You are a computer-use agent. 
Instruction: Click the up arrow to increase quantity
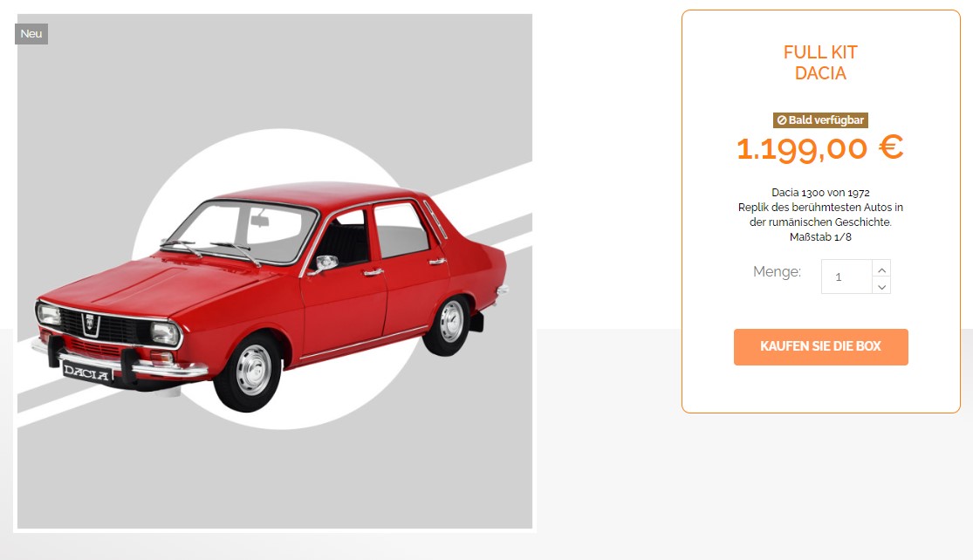click(x=881, y=269)
